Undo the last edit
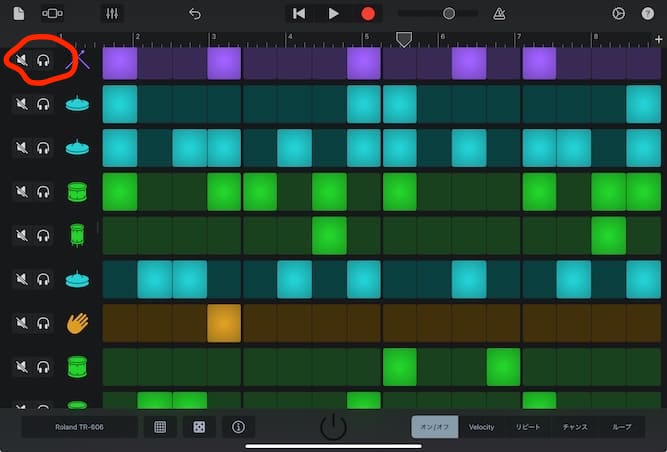The height and width of the screenshot is (452, 667). click(x=194, y=14)
